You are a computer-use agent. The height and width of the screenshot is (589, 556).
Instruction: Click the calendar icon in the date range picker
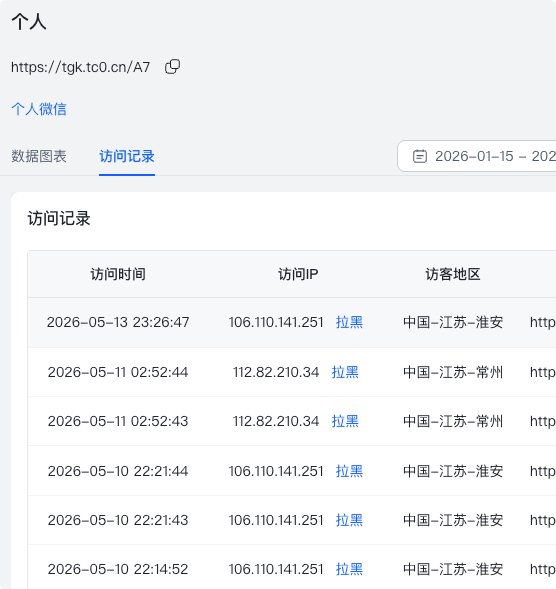click(x=420, y=156)
